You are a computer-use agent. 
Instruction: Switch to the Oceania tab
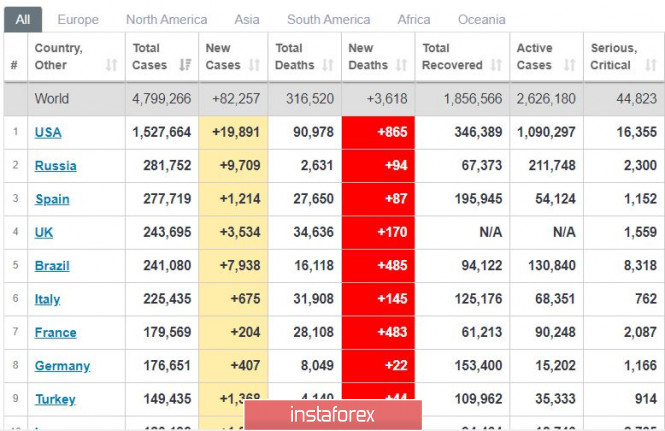(481, 19)
